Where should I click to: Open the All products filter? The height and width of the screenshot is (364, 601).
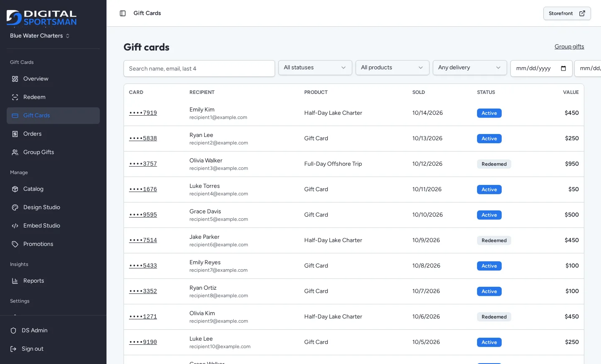[x=392, y=68]
